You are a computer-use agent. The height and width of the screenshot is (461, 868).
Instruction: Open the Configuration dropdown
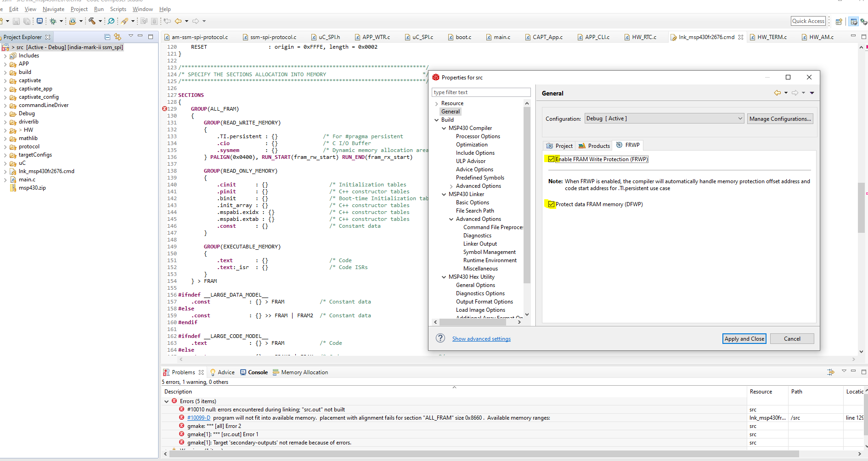[664, 118]
